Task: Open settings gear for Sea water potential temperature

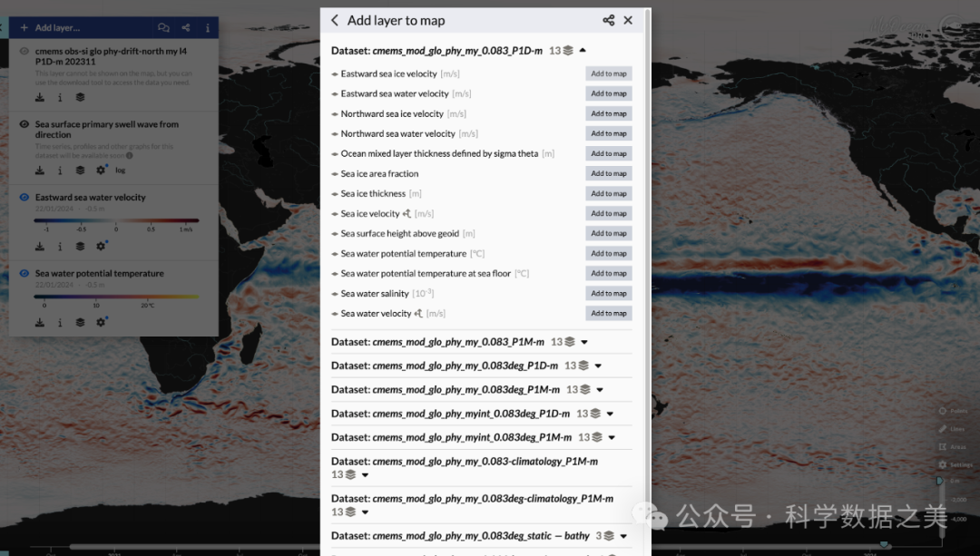Action: pos(101,322)
